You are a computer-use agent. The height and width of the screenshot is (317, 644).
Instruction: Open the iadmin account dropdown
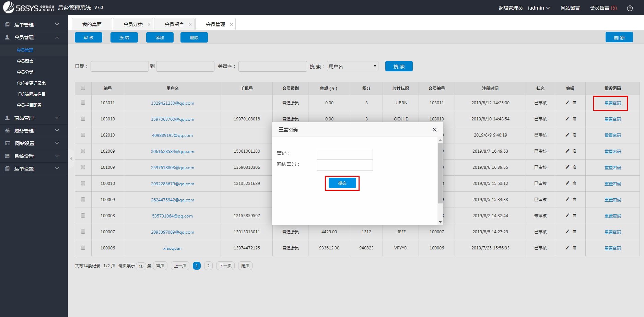click(x=538, y=8)
